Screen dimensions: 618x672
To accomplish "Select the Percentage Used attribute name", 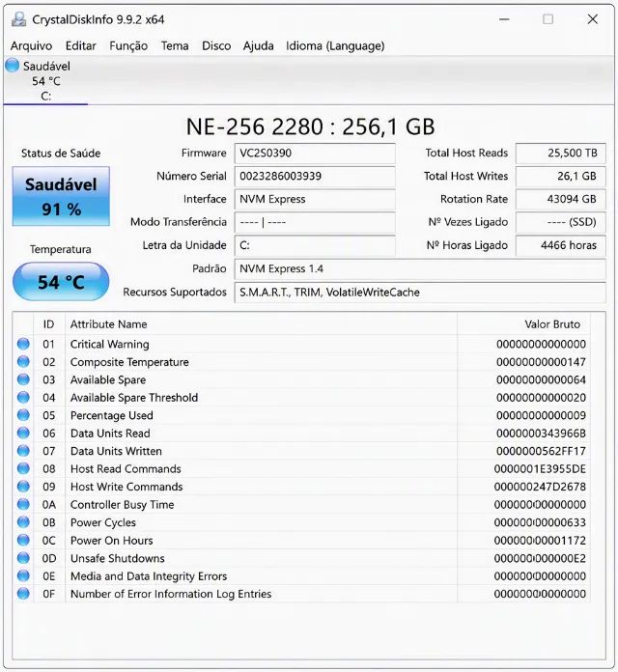I will 111,416.
